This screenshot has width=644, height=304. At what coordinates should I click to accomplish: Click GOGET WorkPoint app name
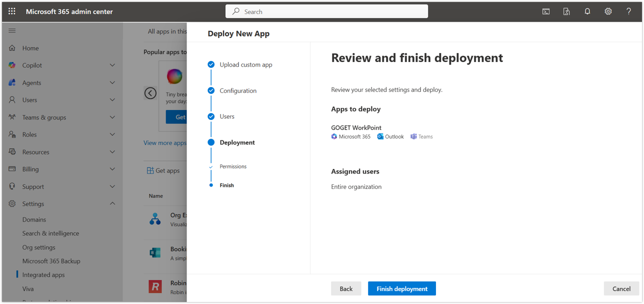(356, 127)
